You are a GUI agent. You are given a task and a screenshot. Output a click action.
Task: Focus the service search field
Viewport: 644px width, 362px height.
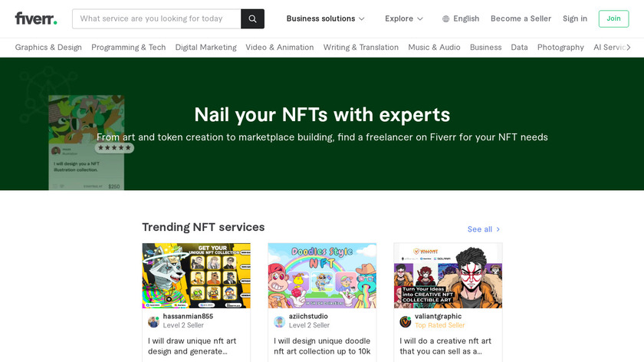pyautogui.click(x=156, y=19)
